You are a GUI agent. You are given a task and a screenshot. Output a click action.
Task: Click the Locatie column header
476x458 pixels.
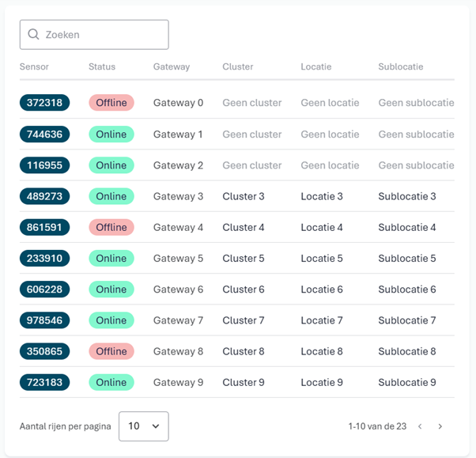pyautogui.click(x=316, y=66)
